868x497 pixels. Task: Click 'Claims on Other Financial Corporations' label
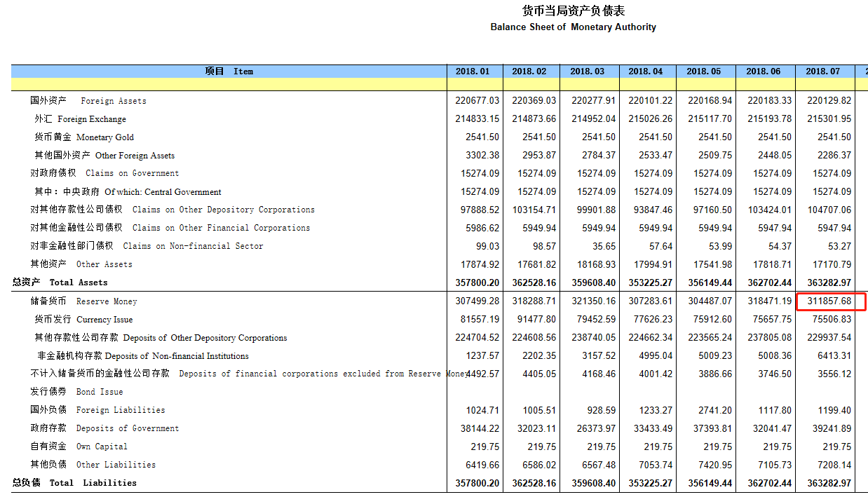221,228
